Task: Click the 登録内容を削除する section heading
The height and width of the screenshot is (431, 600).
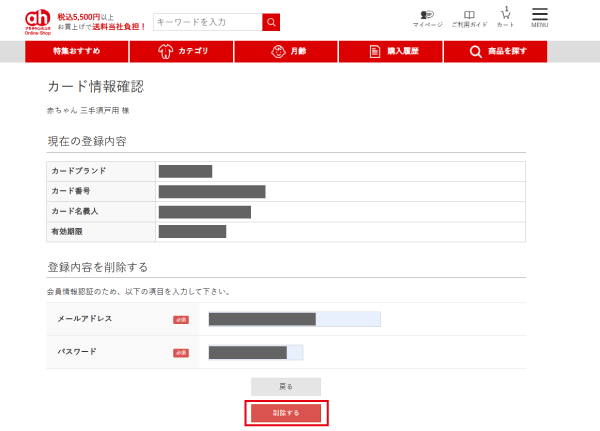Action: (98, 267)
